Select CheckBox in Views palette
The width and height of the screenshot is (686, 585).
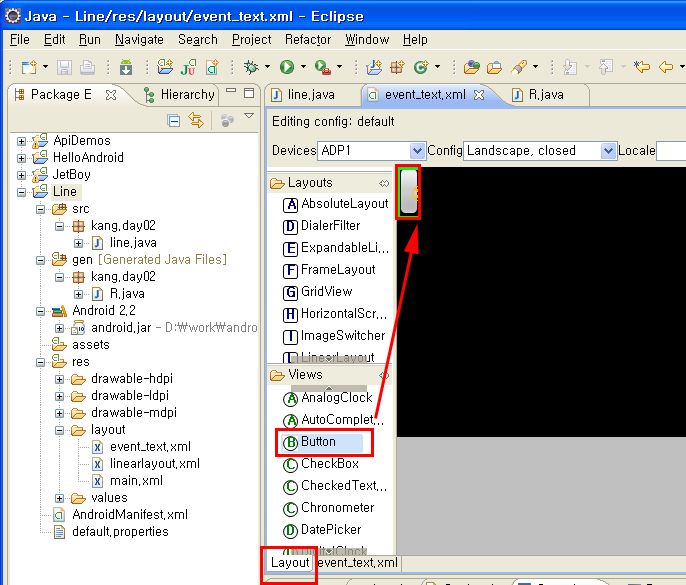(x=321, y=464)
